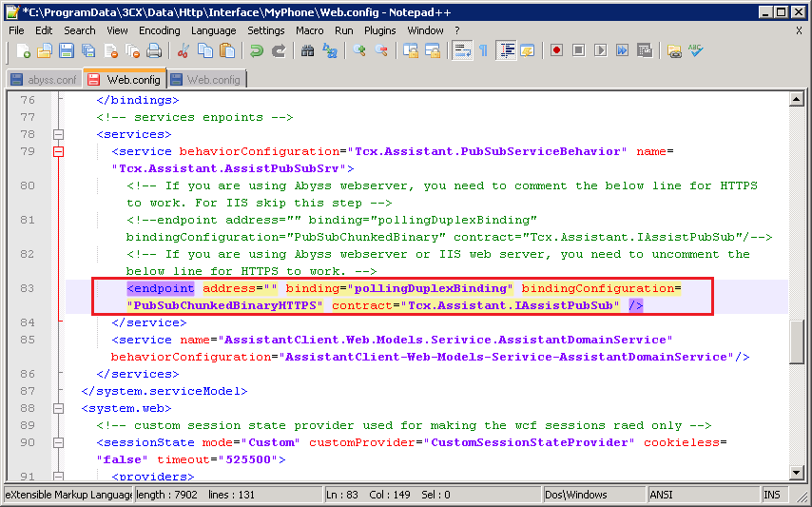Collapse the service fold marker at line 79
The image size is (812, 507).
pos(59,152)
